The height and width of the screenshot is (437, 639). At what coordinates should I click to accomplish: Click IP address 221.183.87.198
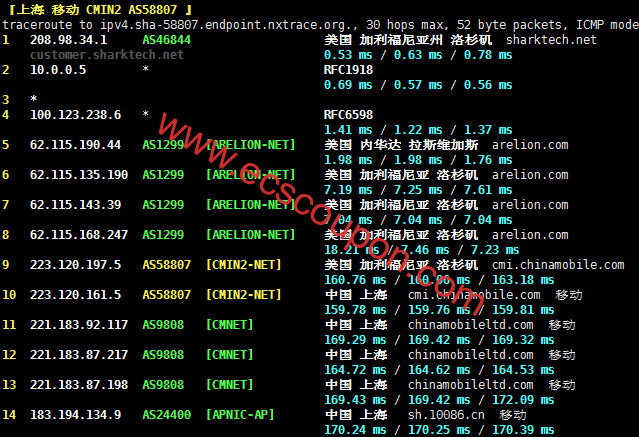tap(79, 385)
